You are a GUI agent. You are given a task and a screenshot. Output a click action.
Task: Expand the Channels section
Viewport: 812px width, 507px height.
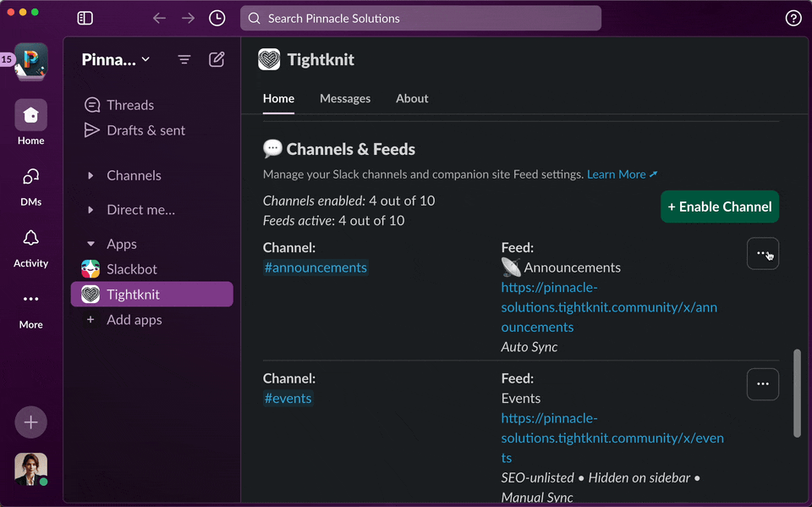point(91,176)
